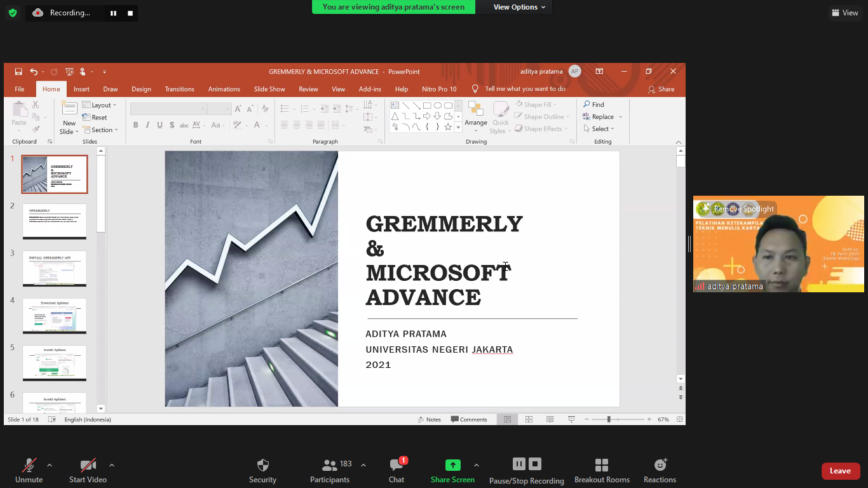The image size is (868, 488).
Task: Click the Share button in PowerPoint
Action: click(661, 89)
